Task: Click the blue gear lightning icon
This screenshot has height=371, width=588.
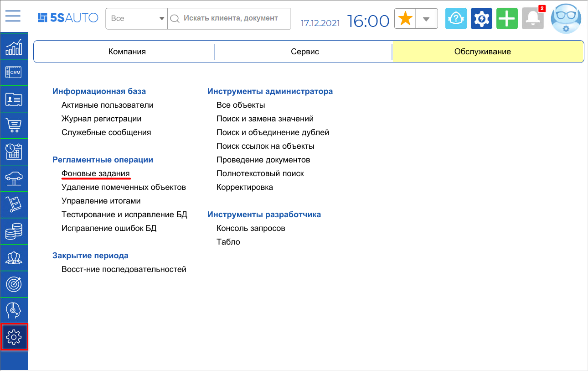Action: coord(481,18)
